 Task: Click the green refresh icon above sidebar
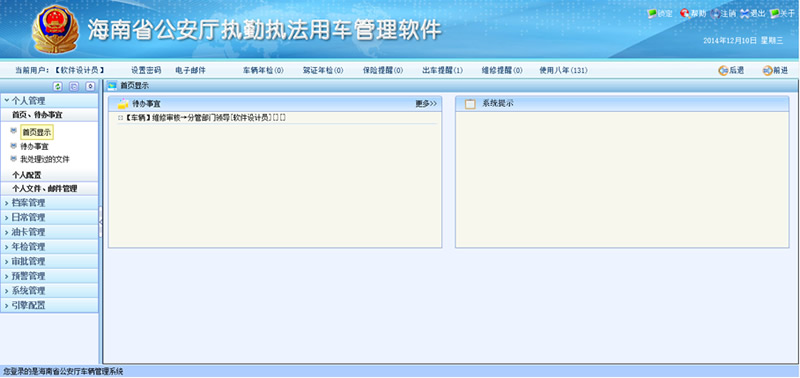[x=58, y=87]
